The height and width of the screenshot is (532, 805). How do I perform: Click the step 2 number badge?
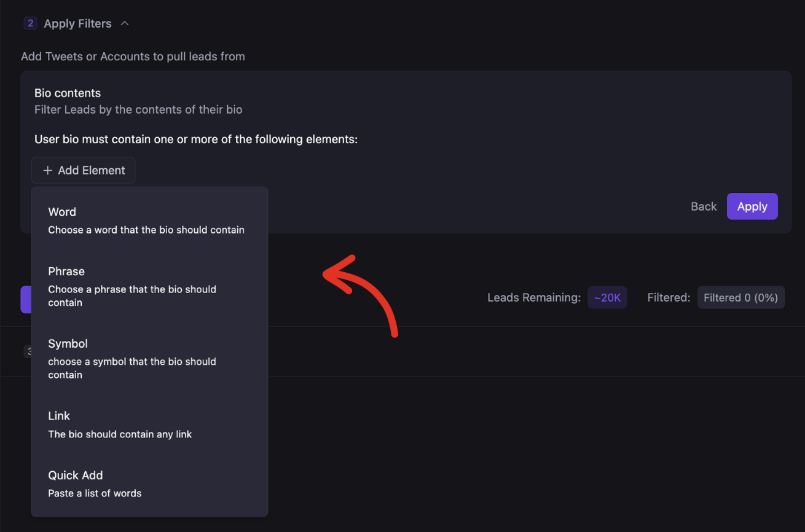[29, 23]
